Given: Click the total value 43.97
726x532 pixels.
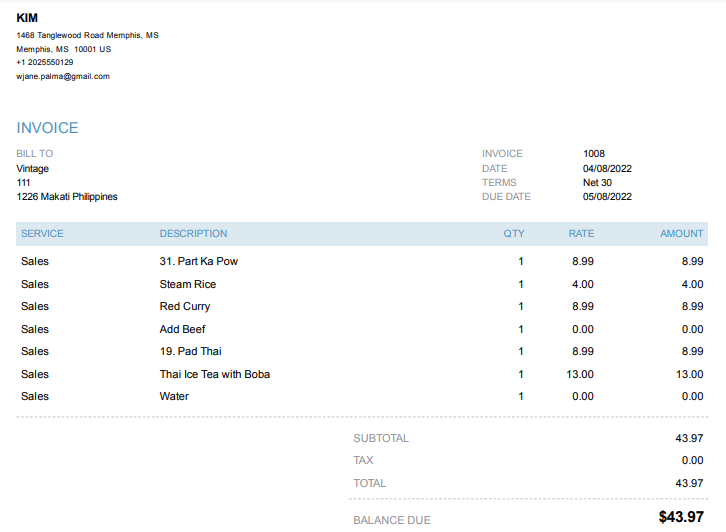Looking at the screenshot, I should [689, 483].
